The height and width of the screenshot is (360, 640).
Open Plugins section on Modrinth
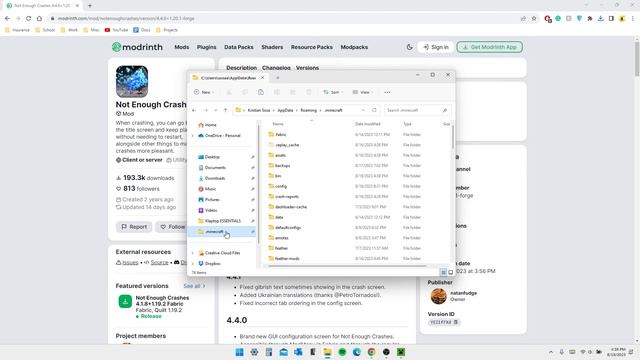coord(207,47)
